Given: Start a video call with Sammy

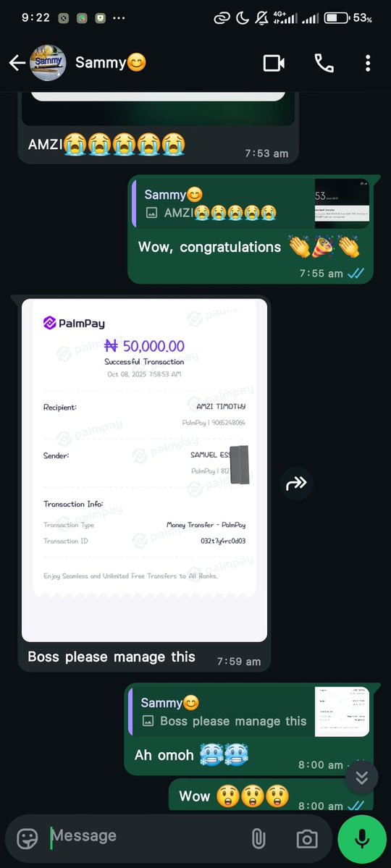Looking at the screenshot, I should tap(274, 63).
